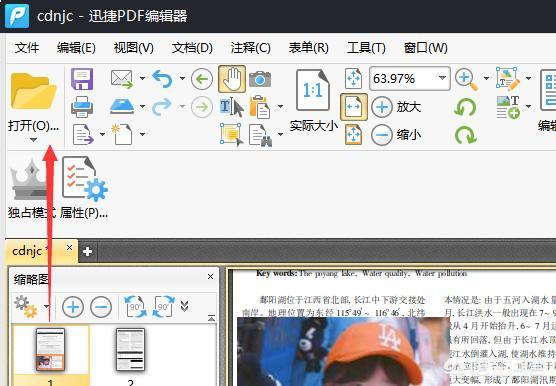Click the fit page icon beside the zoom box

pos(354,78)
